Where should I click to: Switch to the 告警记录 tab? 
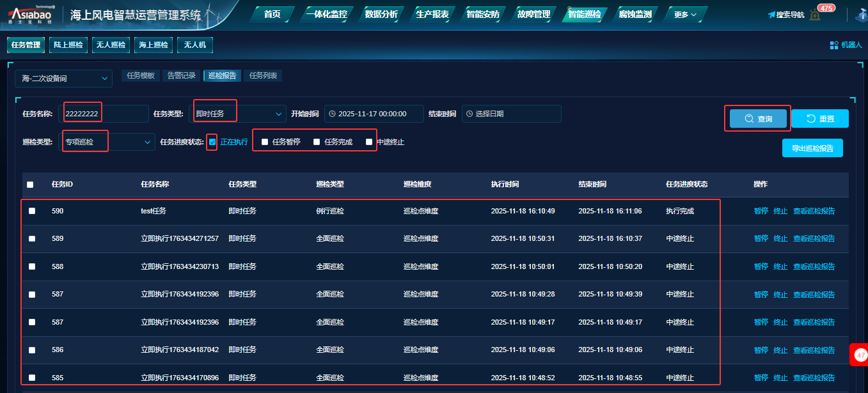click(x=181, y=75)
